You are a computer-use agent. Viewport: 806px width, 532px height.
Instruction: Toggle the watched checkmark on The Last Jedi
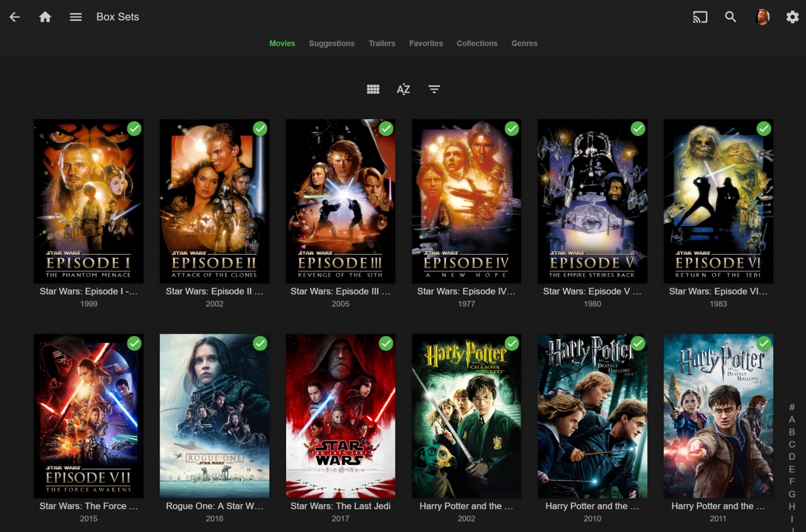(x=386, y=344)
